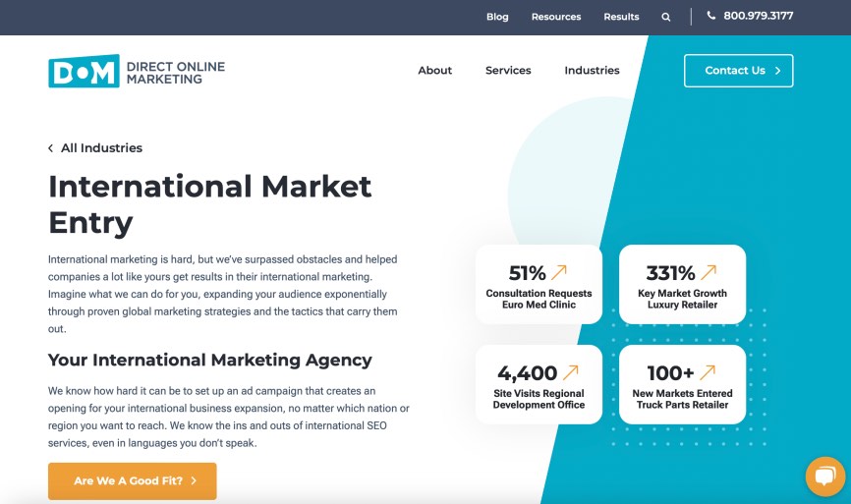Click the chevron in Are We A Good Fit button
Viewport: 851px width, 504px height.
point(194,480)
